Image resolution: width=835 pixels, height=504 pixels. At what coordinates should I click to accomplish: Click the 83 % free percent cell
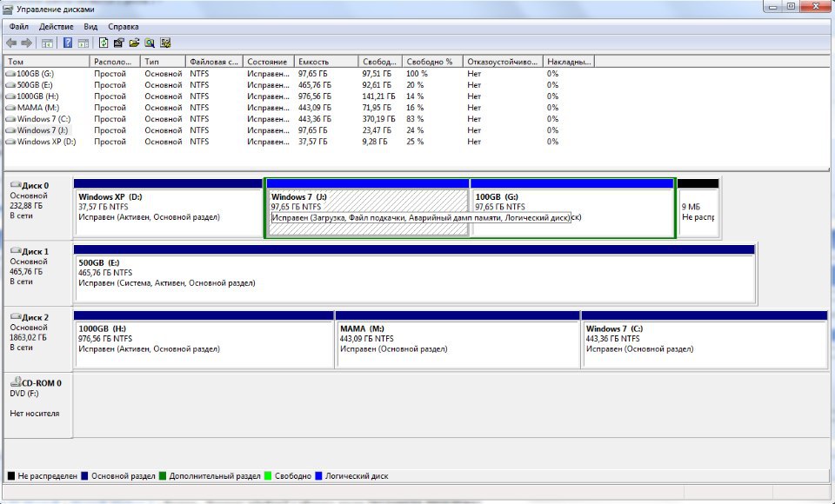415,119
